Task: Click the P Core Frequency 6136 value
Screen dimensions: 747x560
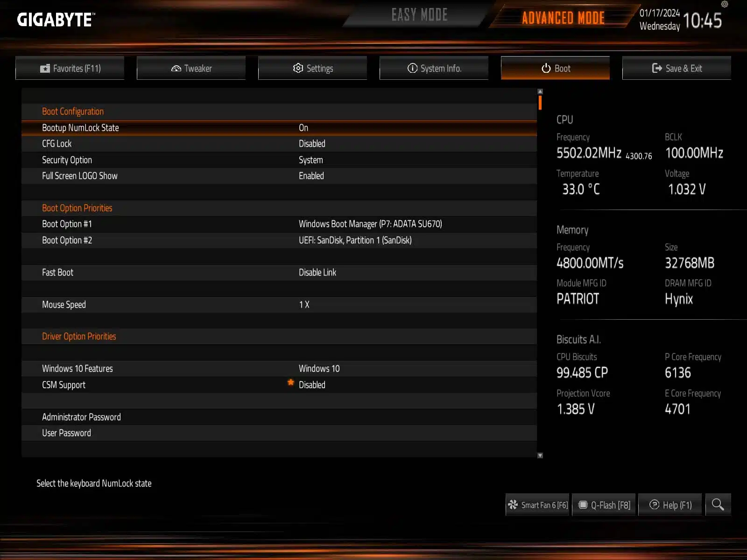Action: [x=678, y=373]
